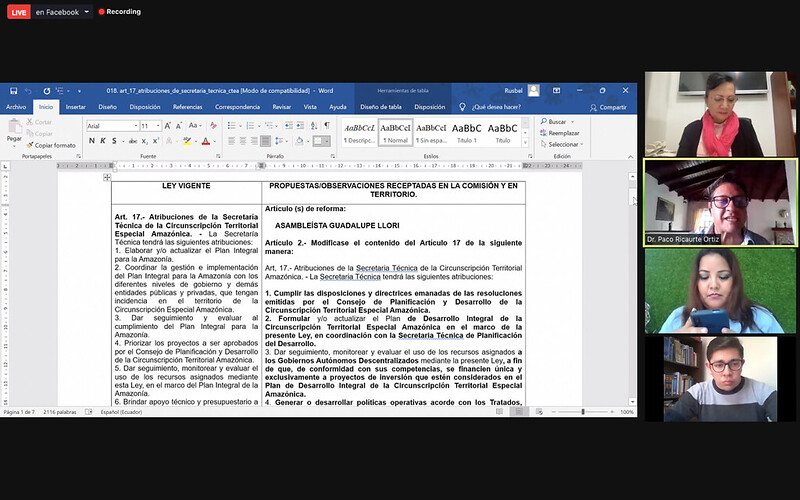Click the ¿Qué desea hacer? search box

click(x=491, y=107)
